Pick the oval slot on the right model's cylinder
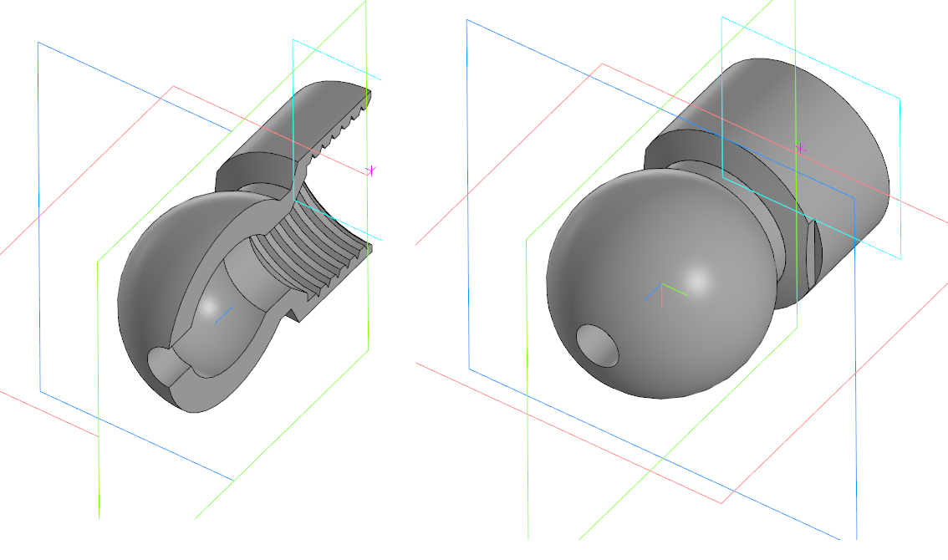Screen dimensions: 948x560 [x=814, y=255]
